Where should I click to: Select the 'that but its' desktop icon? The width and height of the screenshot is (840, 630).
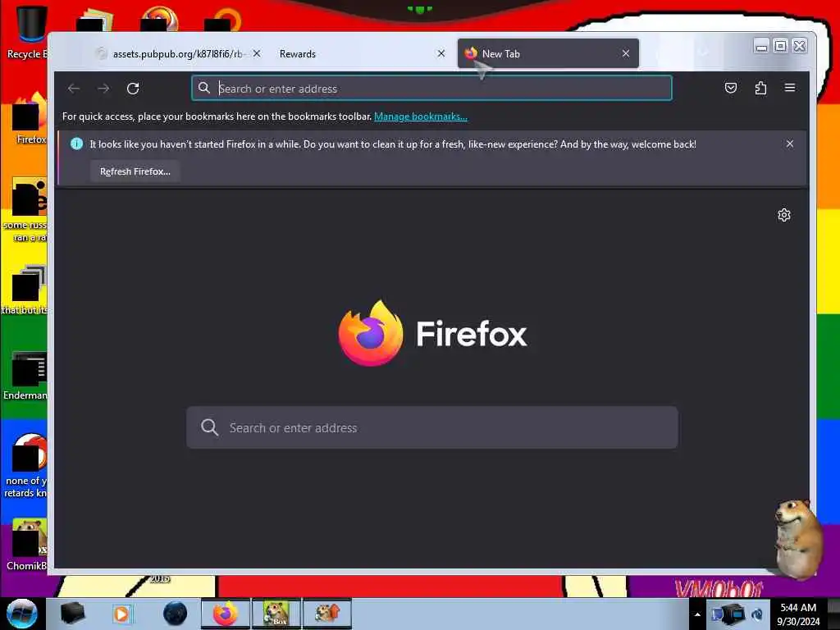point(24,290)
